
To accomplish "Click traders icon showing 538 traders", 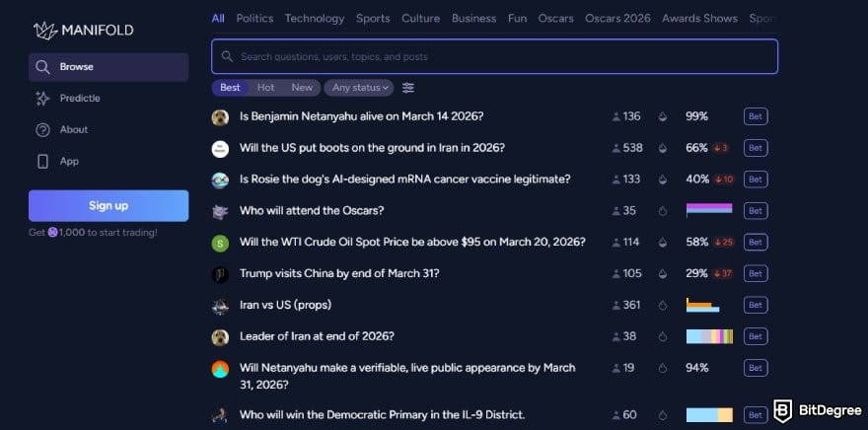I will [x=616, y=148].
